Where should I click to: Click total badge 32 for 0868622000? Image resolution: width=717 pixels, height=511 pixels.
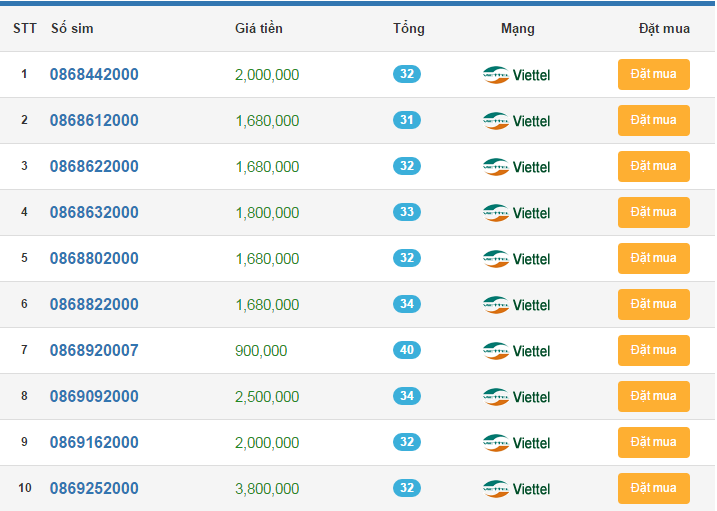(407, 166)
